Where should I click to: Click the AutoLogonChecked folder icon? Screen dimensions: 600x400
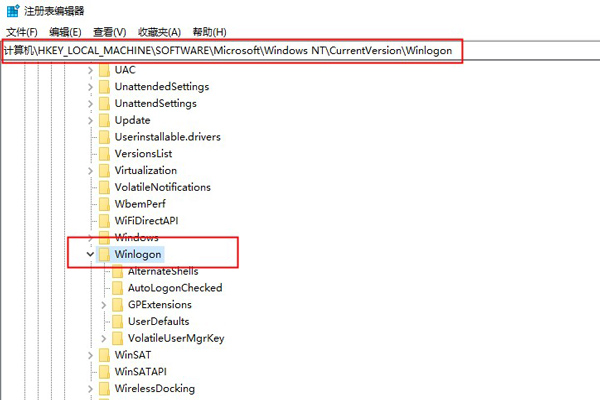[117, 288]
